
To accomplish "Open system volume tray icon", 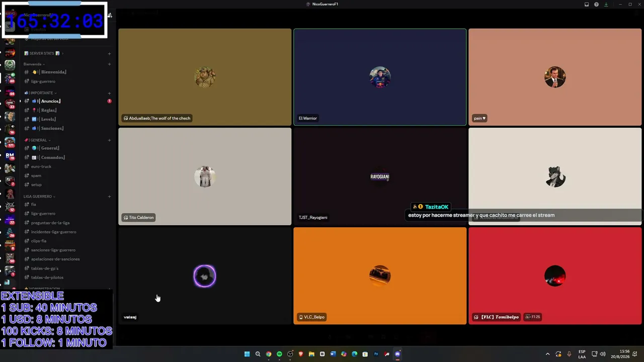I will pos(603,354).
